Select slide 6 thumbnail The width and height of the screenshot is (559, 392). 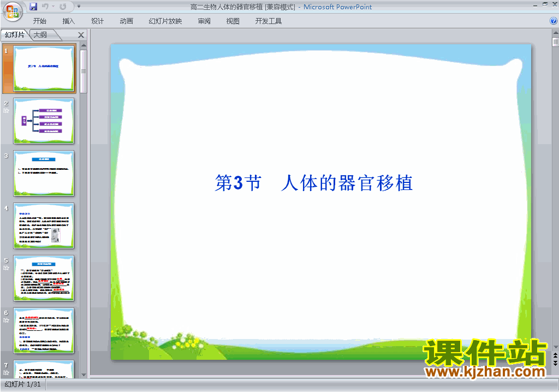44,331
